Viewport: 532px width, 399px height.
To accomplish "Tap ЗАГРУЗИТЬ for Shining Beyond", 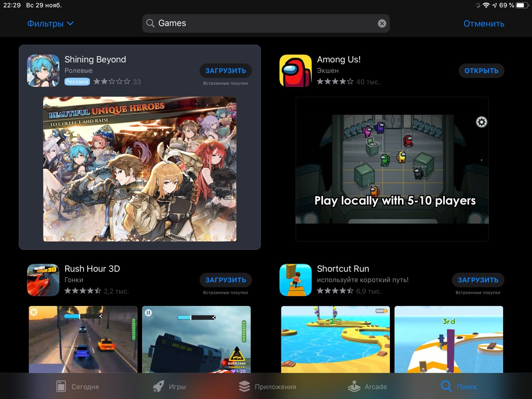I will (226, 71).
